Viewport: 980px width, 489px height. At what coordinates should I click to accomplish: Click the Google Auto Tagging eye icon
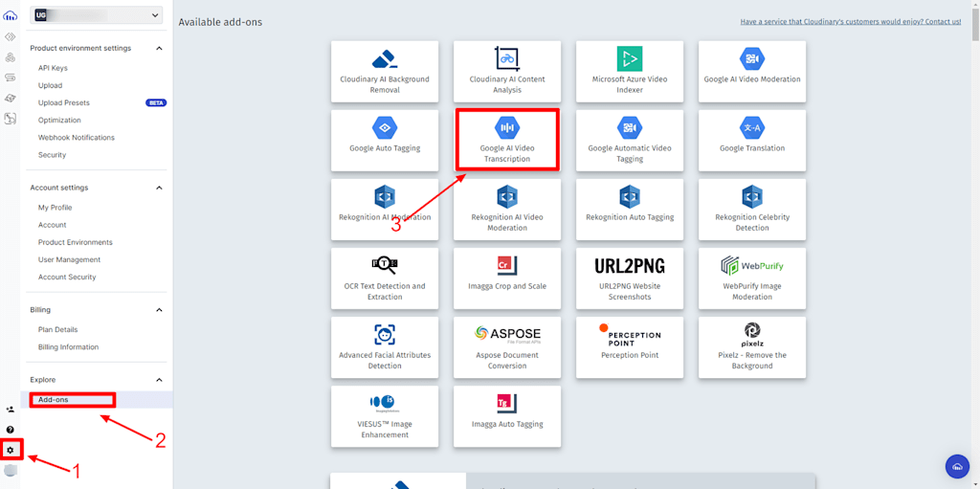pos(385,127)
